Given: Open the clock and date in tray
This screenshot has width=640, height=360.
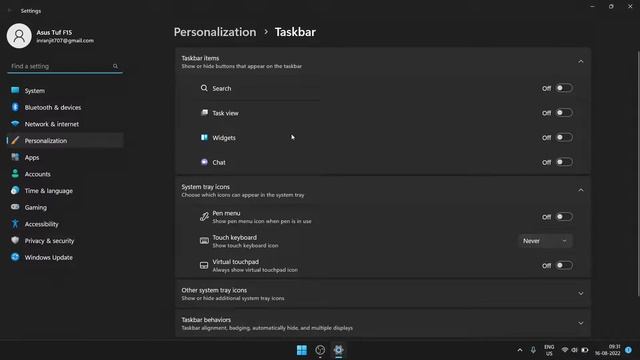Looking at the screenshot, I should (x=607, y=350).
